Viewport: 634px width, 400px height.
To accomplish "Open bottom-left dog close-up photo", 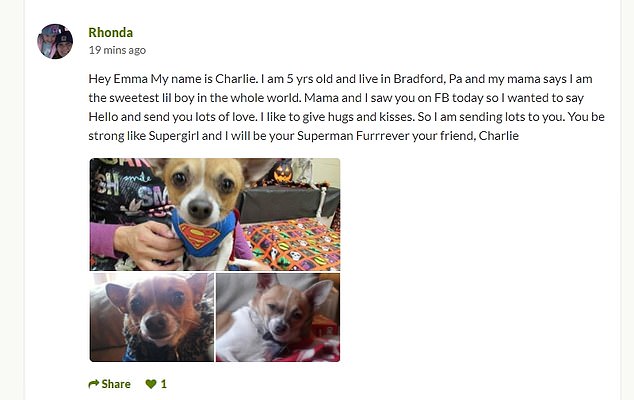I will 151,317.
